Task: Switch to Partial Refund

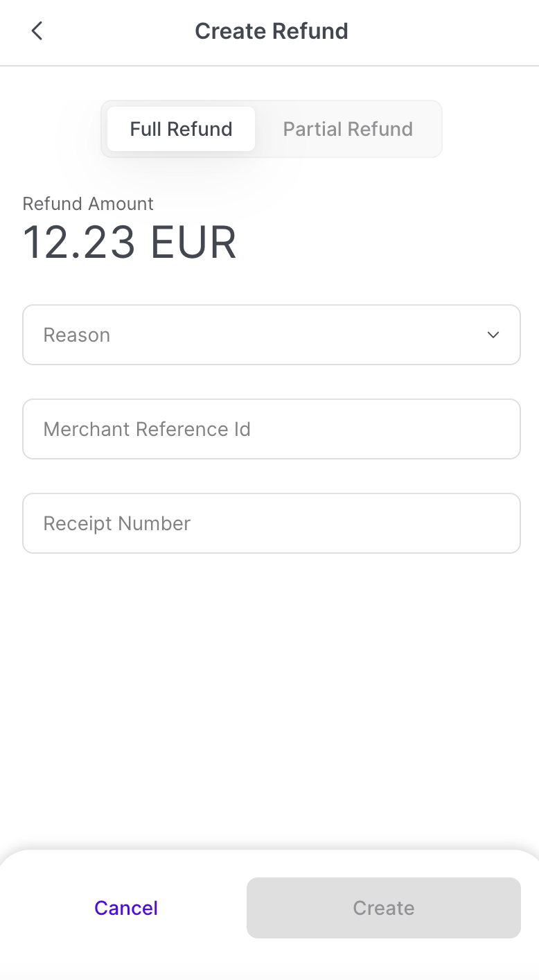Action: 348,129
